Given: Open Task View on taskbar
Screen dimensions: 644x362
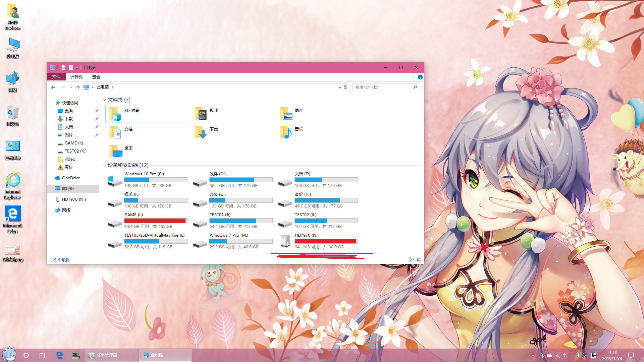Looking at the screenshot, I should coord(42,355).
